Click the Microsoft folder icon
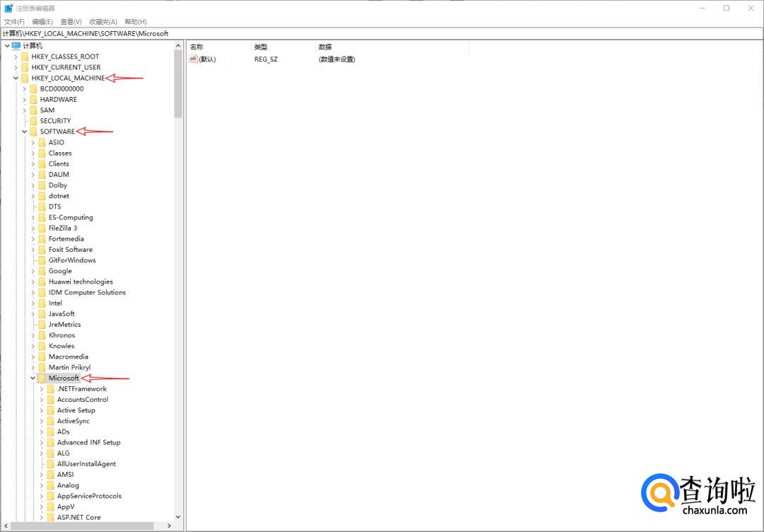The width and height of the screenshot is (764, 532). tap(42, 378)
